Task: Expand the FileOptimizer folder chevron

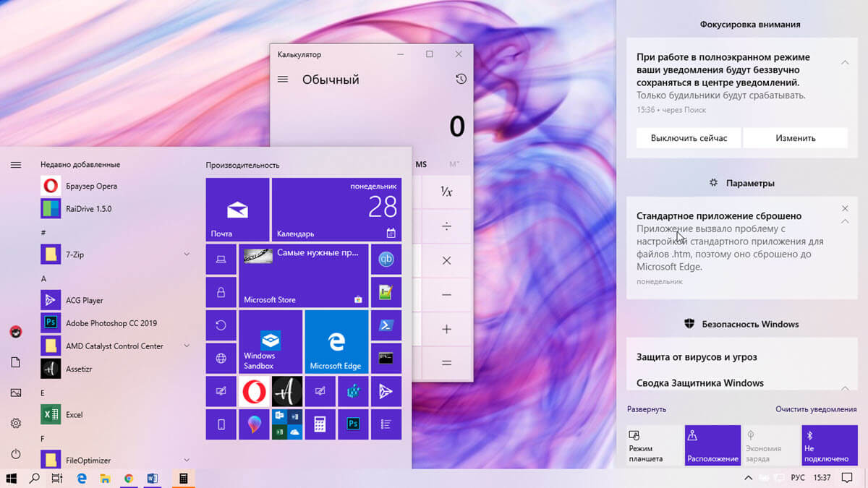Action: coord(187,460)
